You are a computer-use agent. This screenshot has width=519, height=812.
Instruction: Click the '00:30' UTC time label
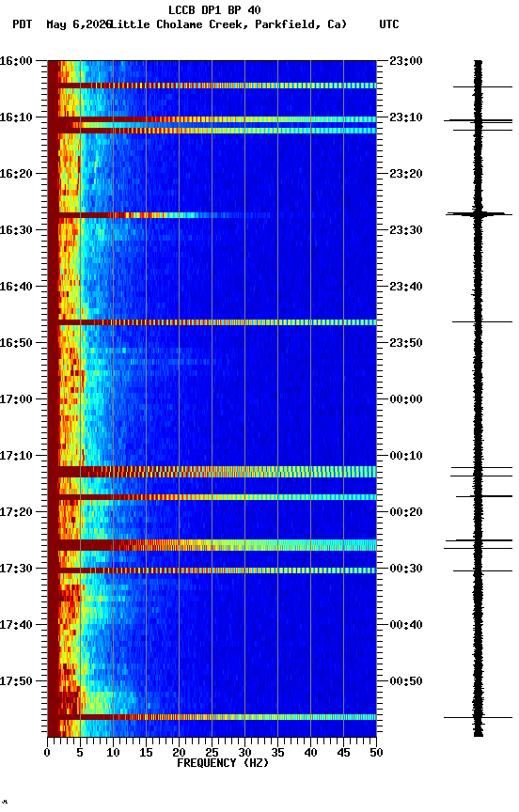(406, 569)
